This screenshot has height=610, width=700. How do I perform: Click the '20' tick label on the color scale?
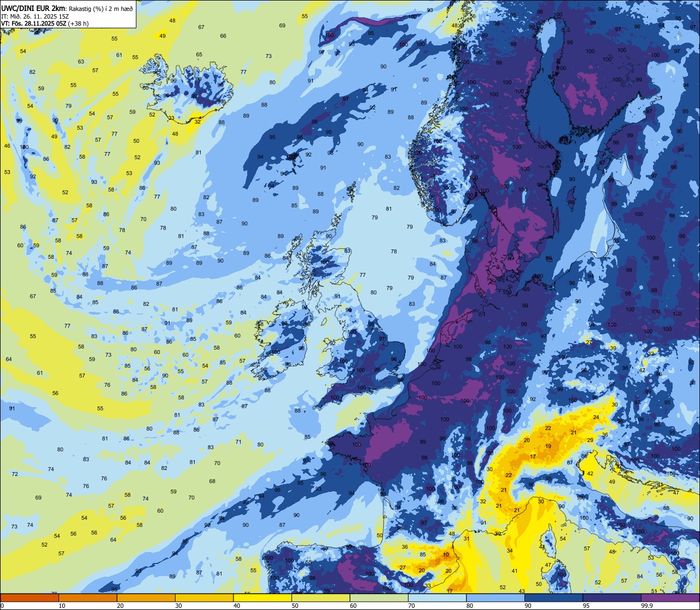(x=120, y=606)
